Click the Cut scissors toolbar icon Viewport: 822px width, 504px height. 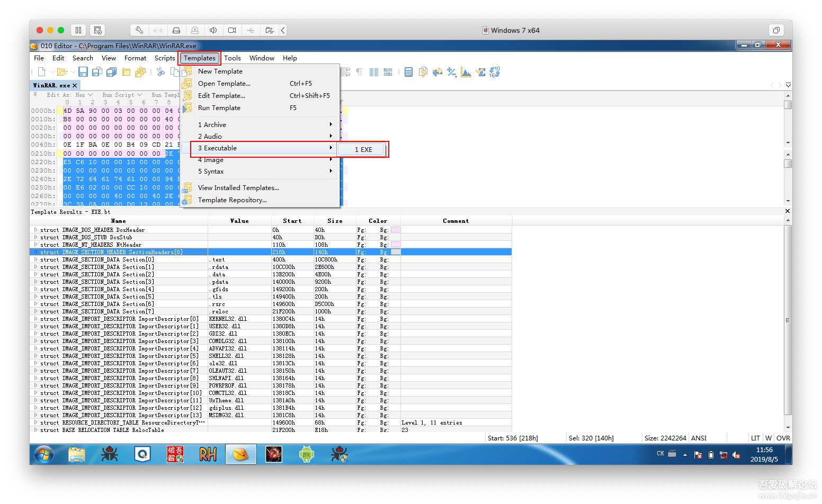tap(160, 72)
